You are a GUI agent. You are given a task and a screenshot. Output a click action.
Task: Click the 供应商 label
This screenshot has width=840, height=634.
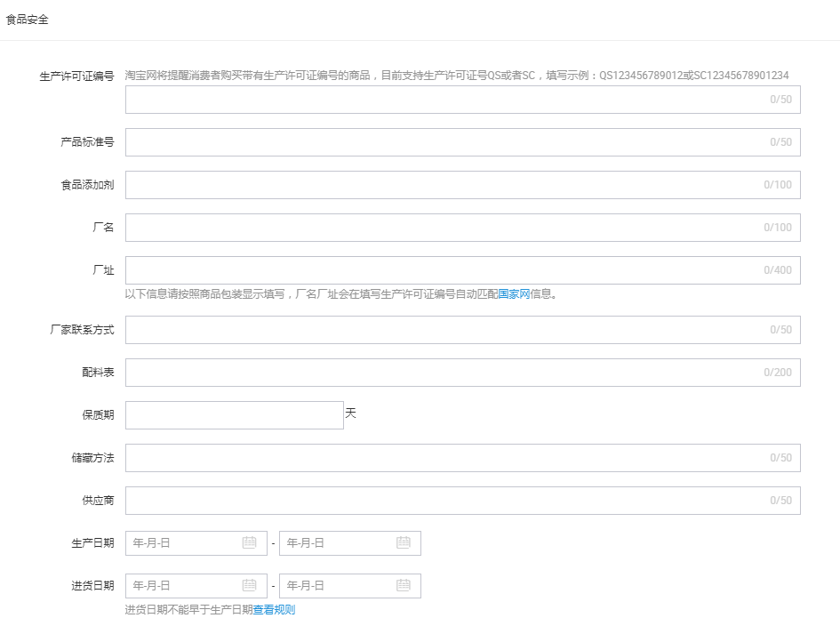click(x=98, y=501)
